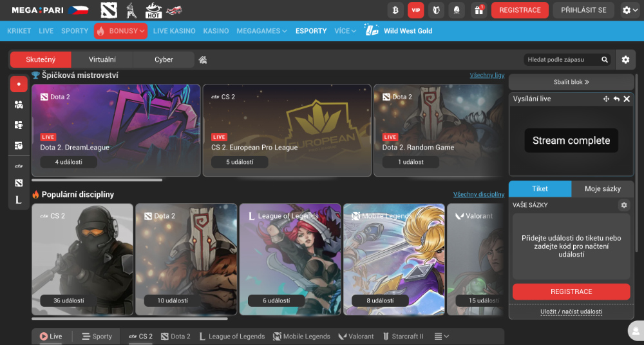Open the IPL cricket shortcut icon
Image resolution: width=644 pixels, height=345 pixels.
pyautogui.click(x=131, y=10)
